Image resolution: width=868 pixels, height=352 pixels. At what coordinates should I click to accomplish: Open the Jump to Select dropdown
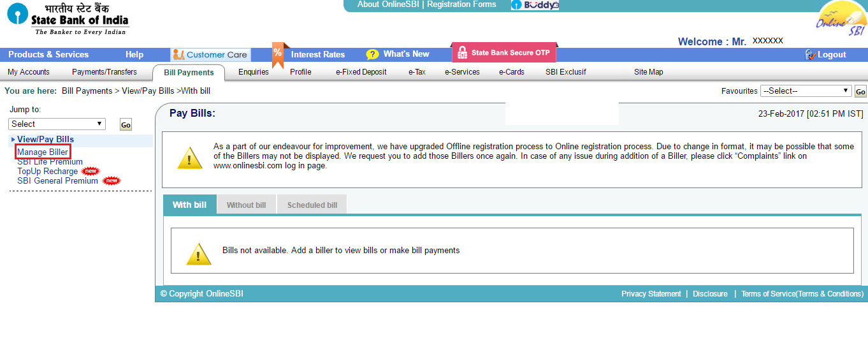(x=57, y=124)
